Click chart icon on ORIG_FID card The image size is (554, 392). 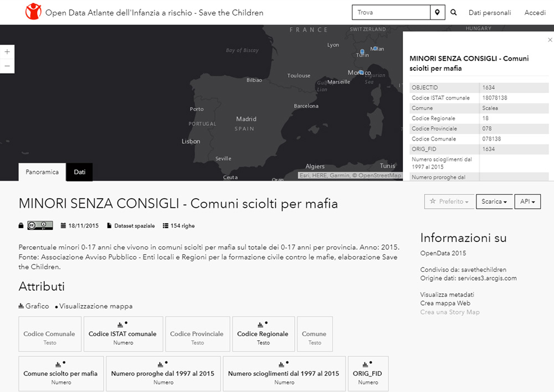pos(365,364)
